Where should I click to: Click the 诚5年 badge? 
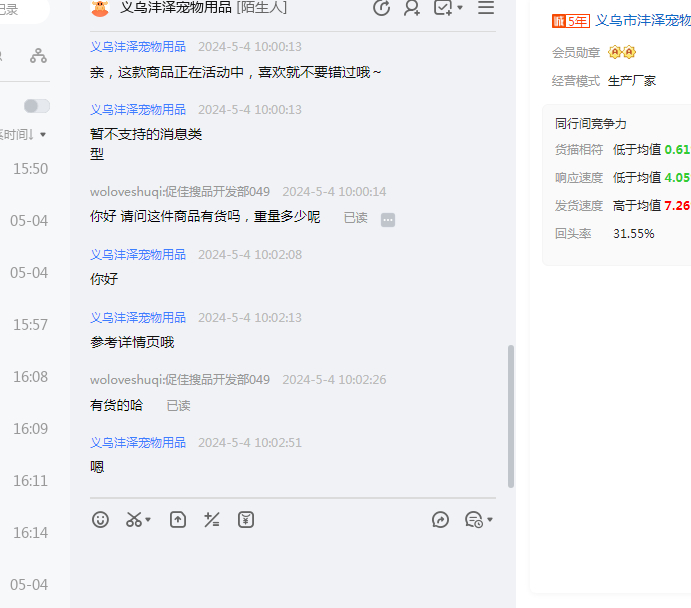(571, 21)
